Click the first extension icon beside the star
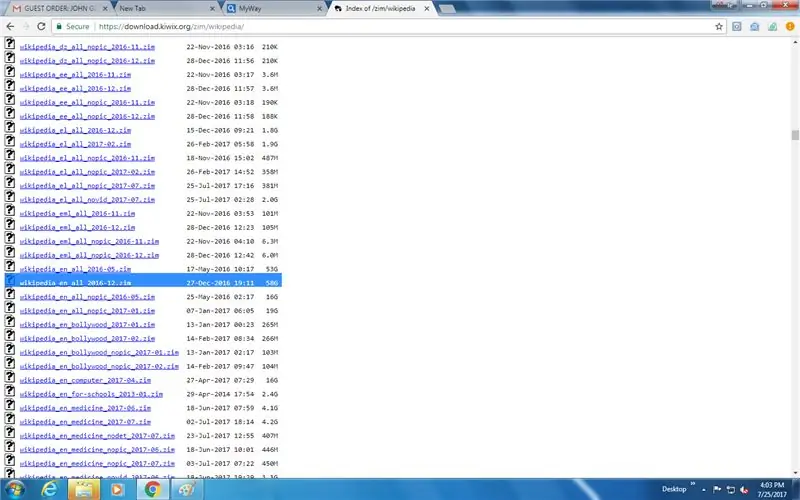The height and width of the screenshot is (500, 800). (x=737, y=27)
